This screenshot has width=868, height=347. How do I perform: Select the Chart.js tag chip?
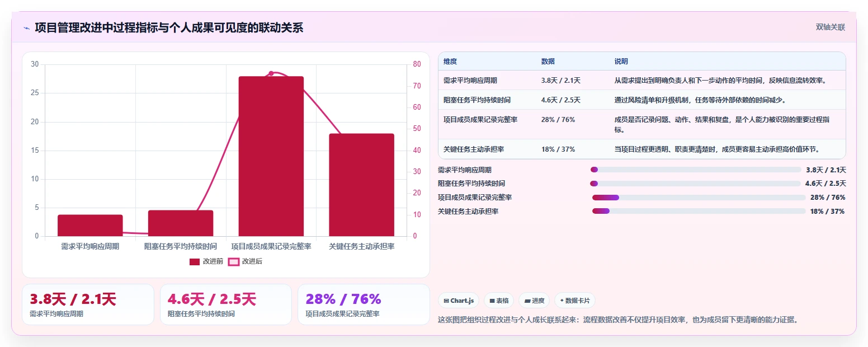coord(459,301)
